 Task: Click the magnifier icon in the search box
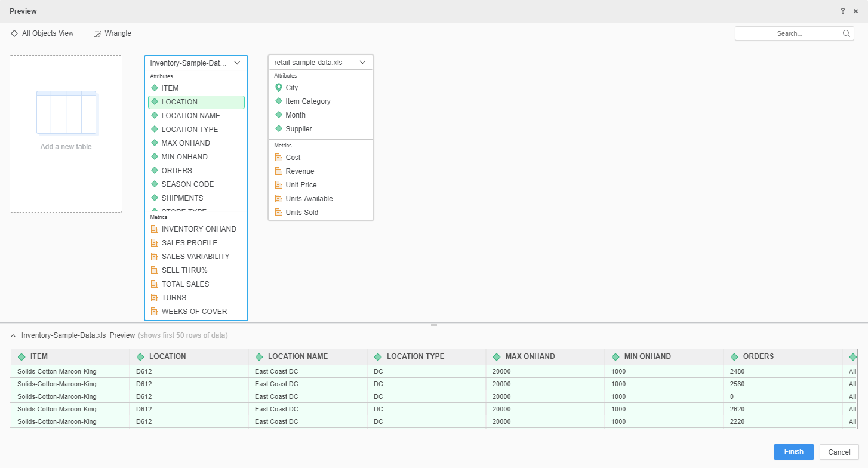point(847,33)
